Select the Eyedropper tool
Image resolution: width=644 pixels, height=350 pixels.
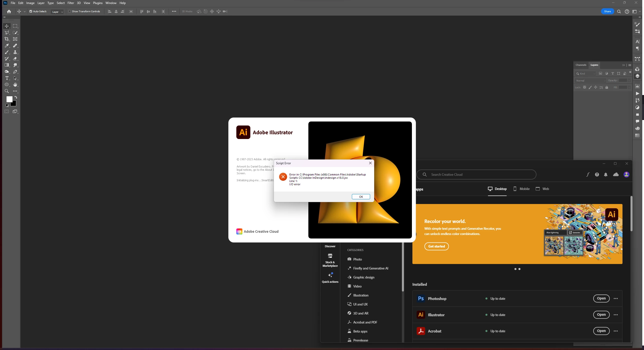7,46
